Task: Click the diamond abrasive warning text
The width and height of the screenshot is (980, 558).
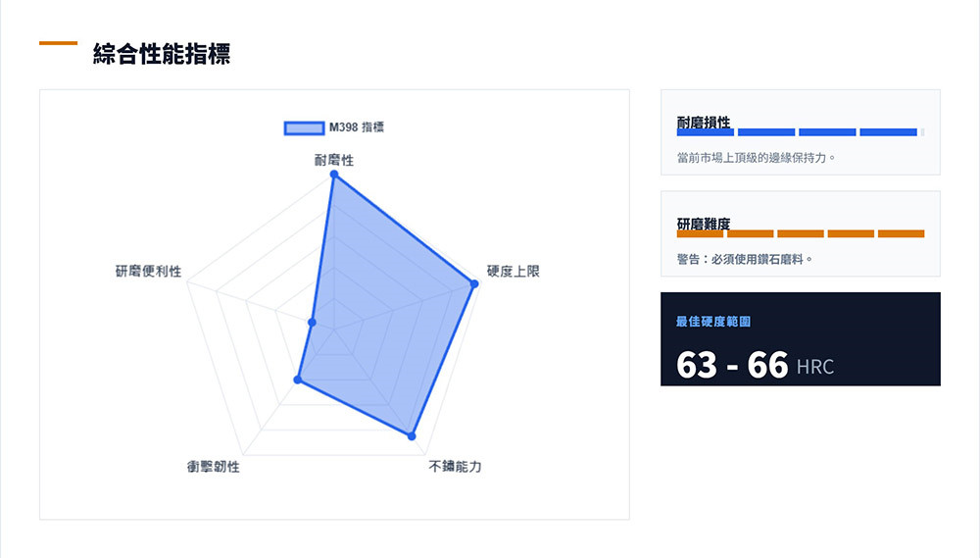Action: click(744, 259)
